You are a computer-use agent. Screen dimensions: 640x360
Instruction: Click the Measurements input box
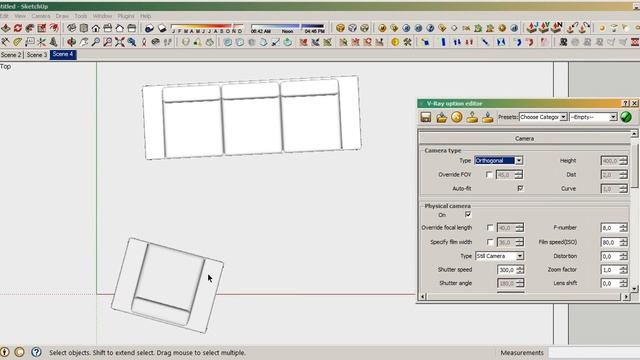594,352
